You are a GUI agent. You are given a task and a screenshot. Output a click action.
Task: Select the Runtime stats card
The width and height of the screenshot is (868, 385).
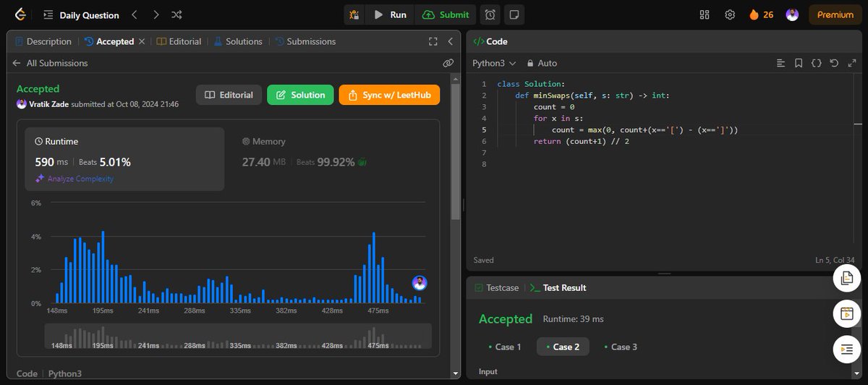click(x=124, y=159)
